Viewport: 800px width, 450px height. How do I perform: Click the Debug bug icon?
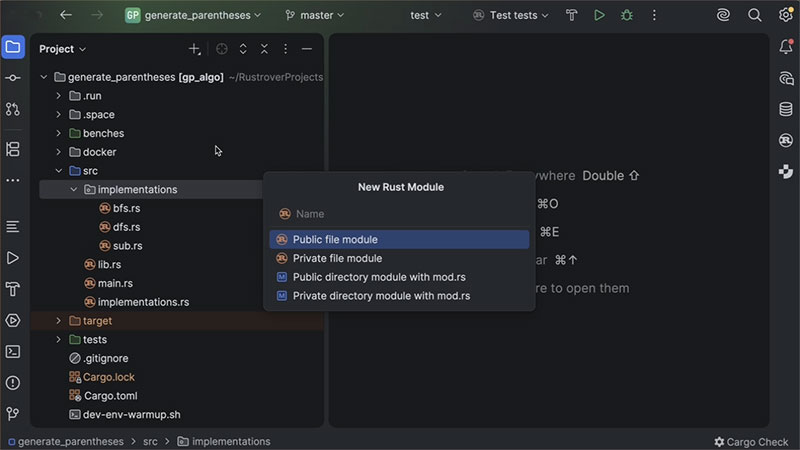[x=626, y=15]
